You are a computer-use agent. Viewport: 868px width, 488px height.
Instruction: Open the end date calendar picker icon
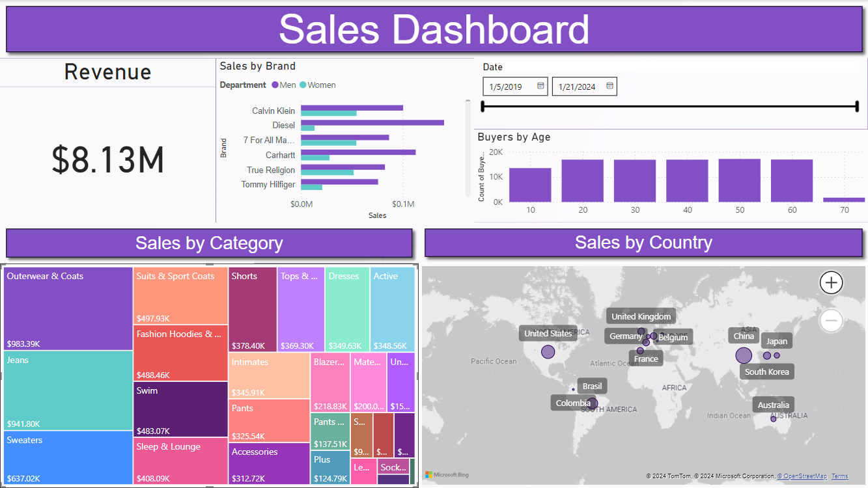tap(609, 86)
